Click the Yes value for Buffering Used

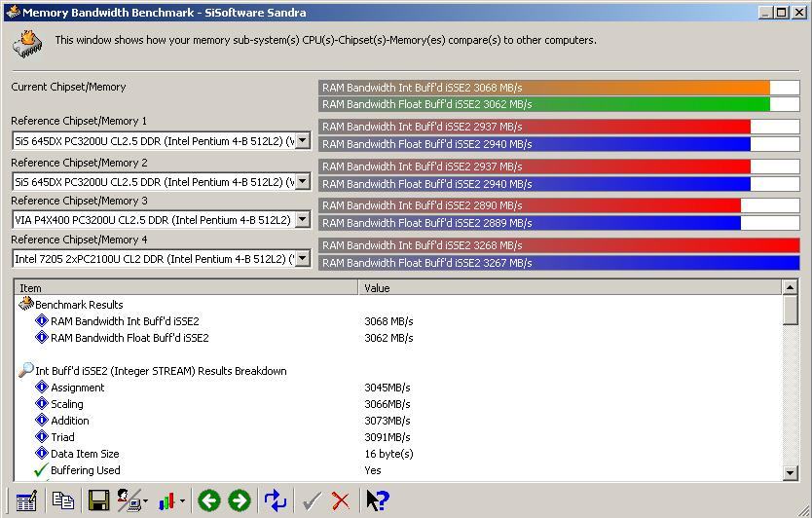pos(372,470)
